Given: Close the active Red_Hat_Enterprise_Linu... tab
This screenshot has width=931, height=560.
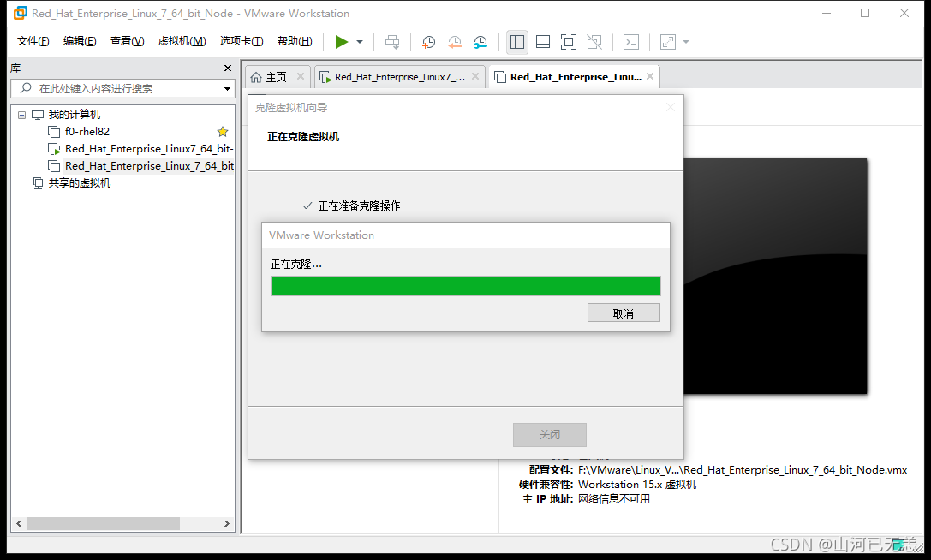Looking at the screenshot, I should [650, 76].
